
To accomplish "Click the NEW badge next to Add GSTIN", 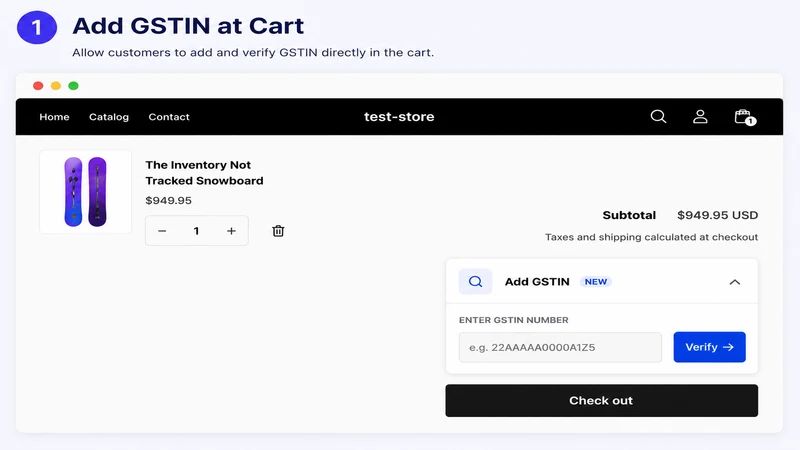I will (596, 282).
